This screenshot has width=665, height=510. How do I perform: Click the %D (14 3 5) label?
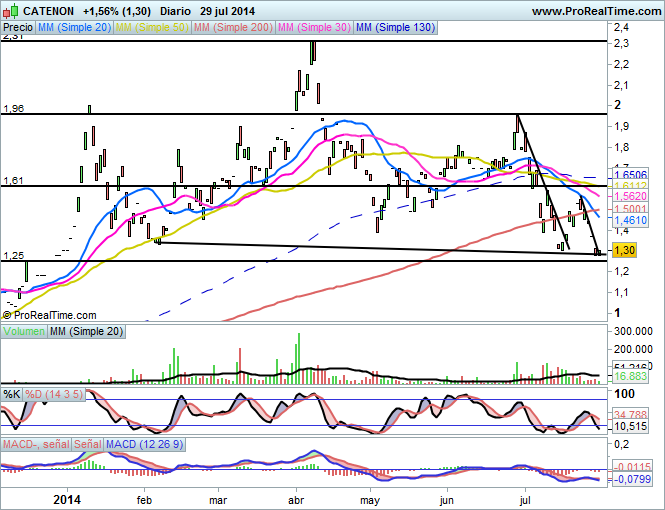coord(54,395)
